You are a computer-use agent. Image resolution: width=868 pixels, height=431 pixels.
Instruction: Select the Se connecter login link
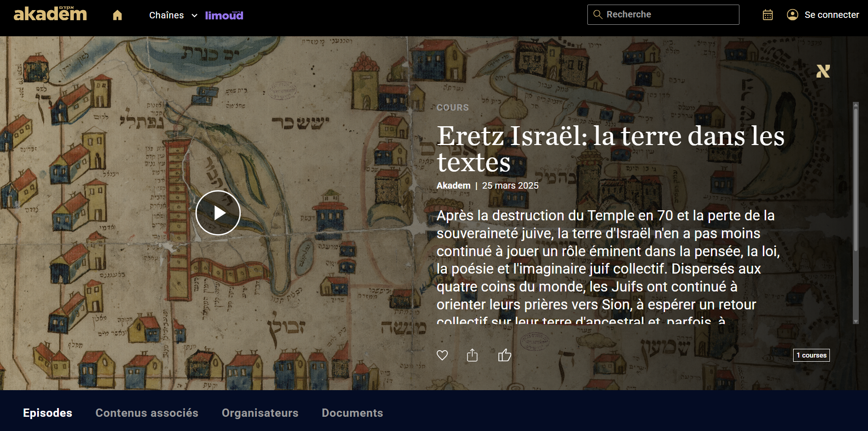click(832, 15)
